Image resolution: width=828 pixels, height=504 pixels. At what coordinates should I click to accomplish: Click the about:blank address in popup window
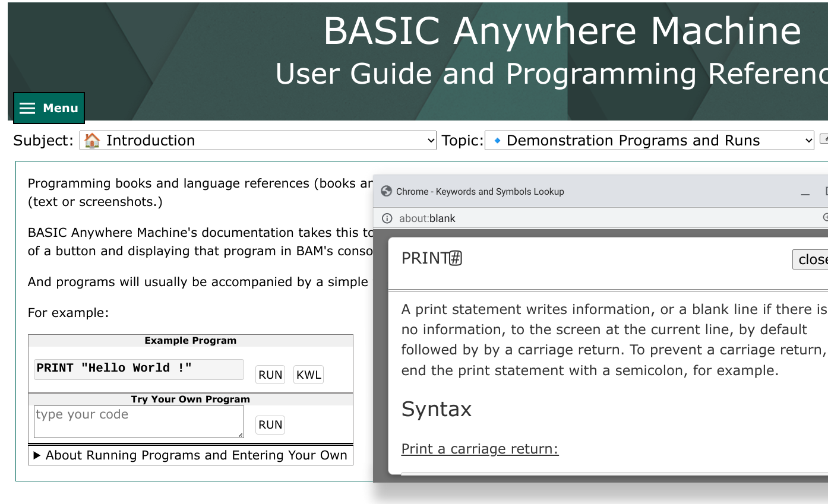click(x=427, y=218)
